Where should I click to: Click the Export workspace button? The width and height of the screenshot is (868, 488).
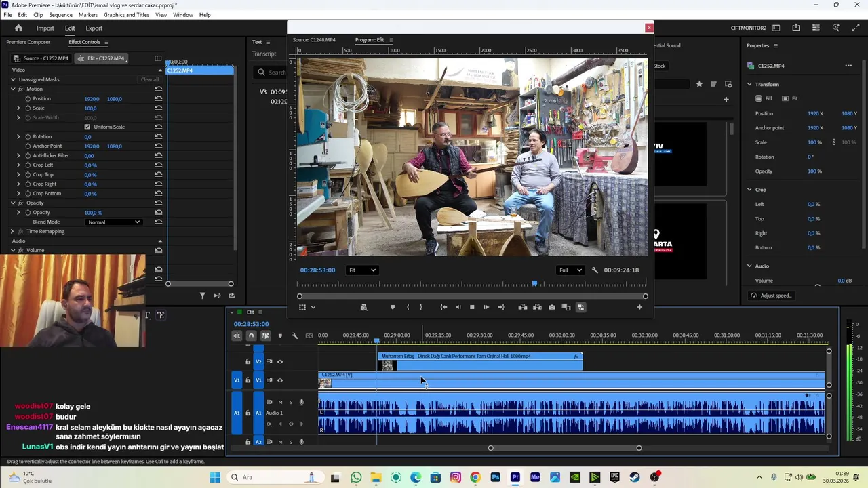(94, 28)
